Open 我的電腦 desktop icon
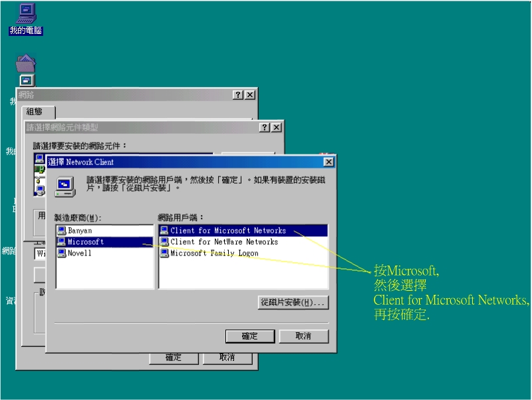This screenshot has height=400, width=532. [x=26, y=19]
